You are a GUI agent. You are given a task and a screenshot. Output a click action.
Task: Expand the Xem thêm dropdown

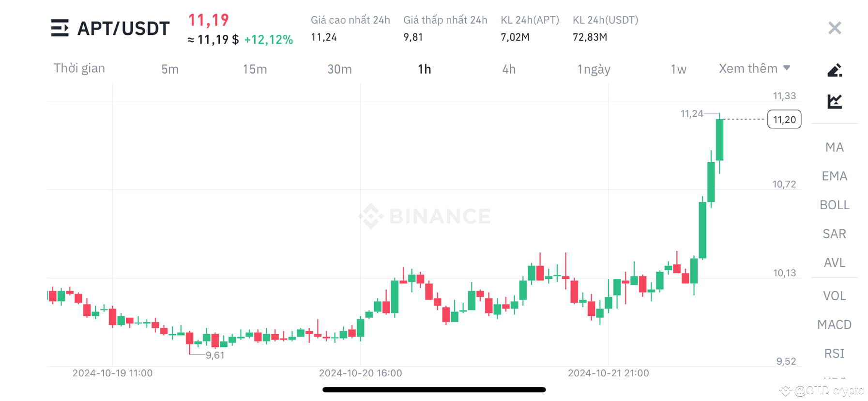pyautogui.click(x=747, y=68)
